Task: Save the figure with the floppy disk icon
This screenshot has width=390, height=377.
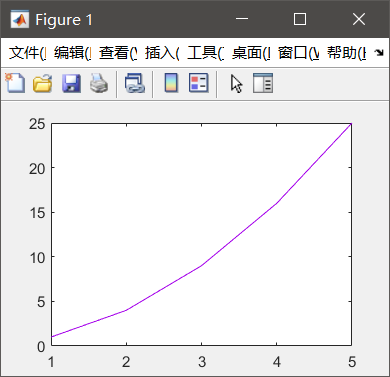Action: pos(71,83)
